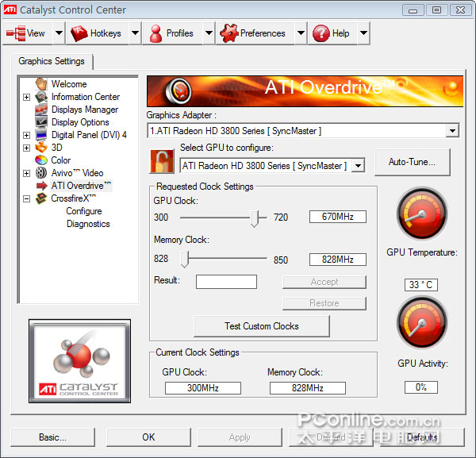
Task: Click the Memory Clock slider handle
Action: tap(185, 259)
